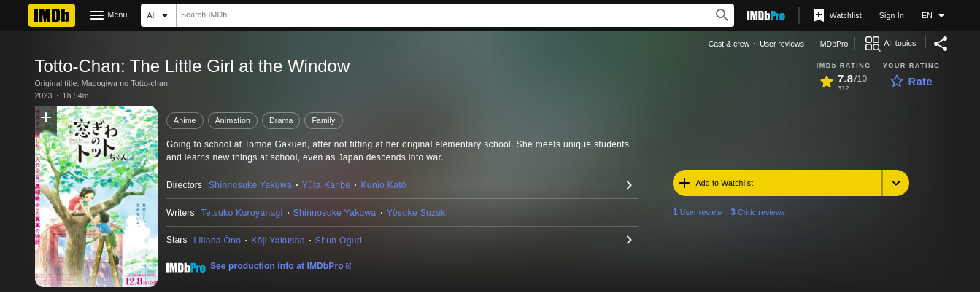Screen dimensions: 980x293
Task: Rate this title with the star
Action: pos(911,81)
